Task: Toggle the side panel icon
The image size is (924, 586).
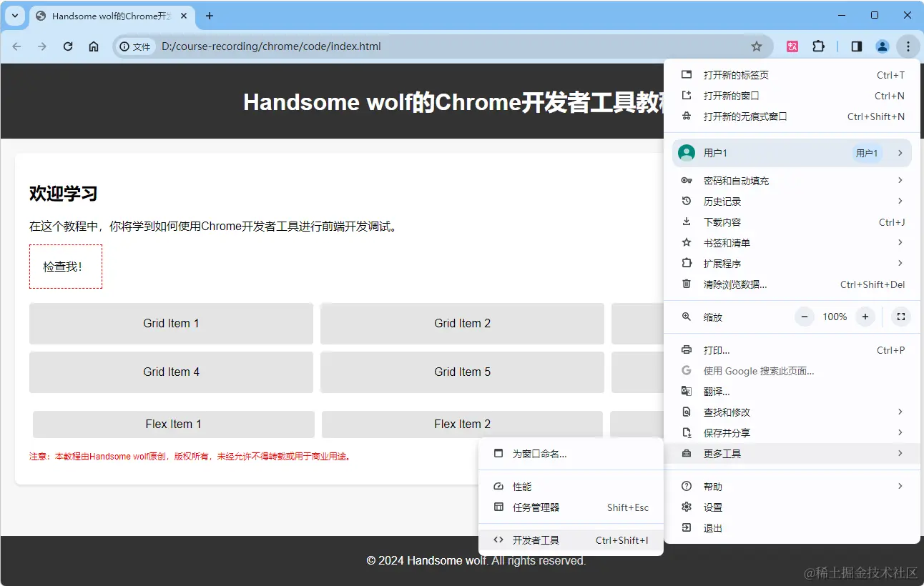Action: 856,46
